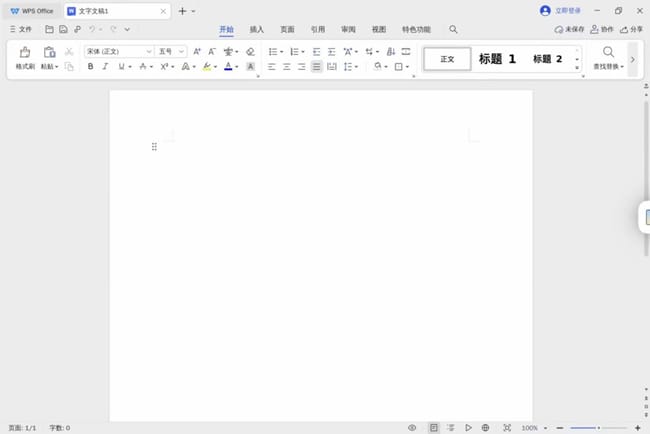This screenshot has height=434, width=650.
Task: Toggle bold formatting
Action: (90, 67)
